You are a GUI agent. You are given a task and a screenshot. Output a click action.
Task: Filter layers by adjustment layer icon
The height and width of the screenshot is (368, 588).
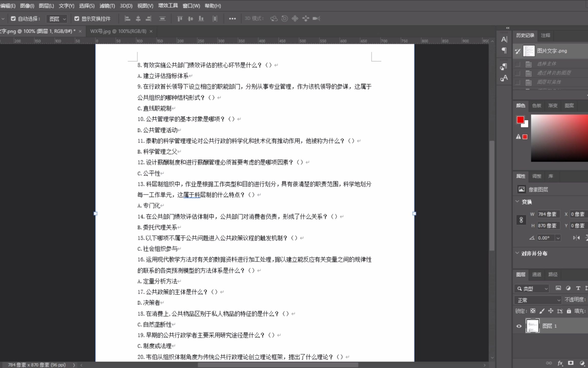point(568,288)
